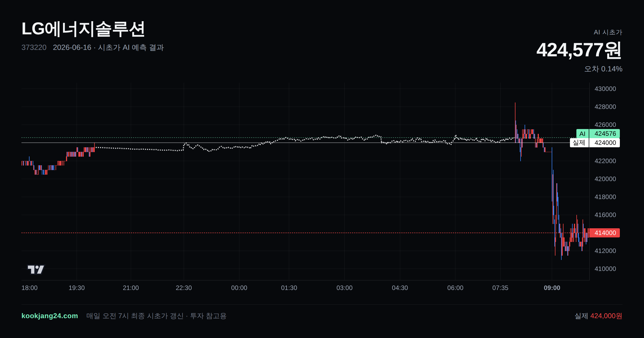The height and width of the screenshot is (338, 644).
Task: Click the 03:00 time axis label
Action: [345, 288]
